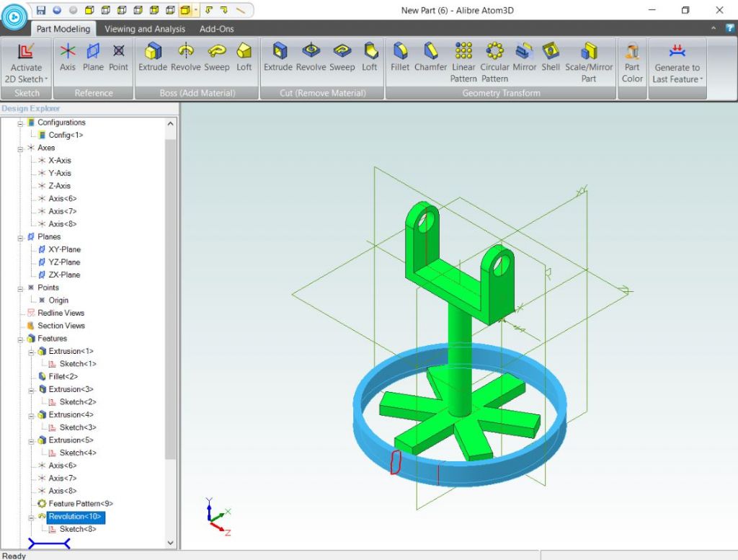738x560 pixels.
Task: Collapse the Points tree node
Action: point(20,288)
